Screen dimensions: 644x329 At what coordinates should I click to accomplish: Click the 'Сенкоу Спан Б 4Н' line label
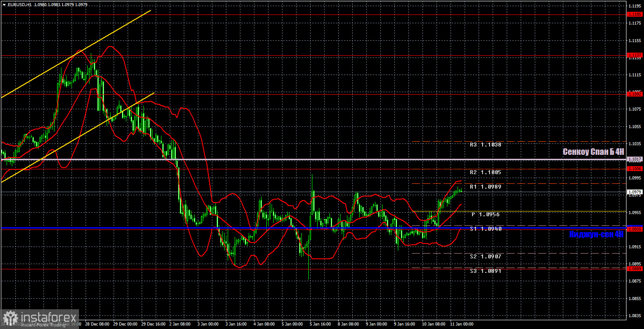click(593, 152)
